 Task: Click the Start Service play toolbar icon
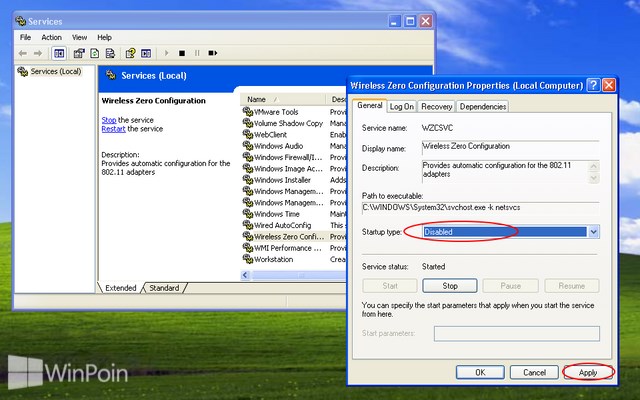click(x=167, y=53)
